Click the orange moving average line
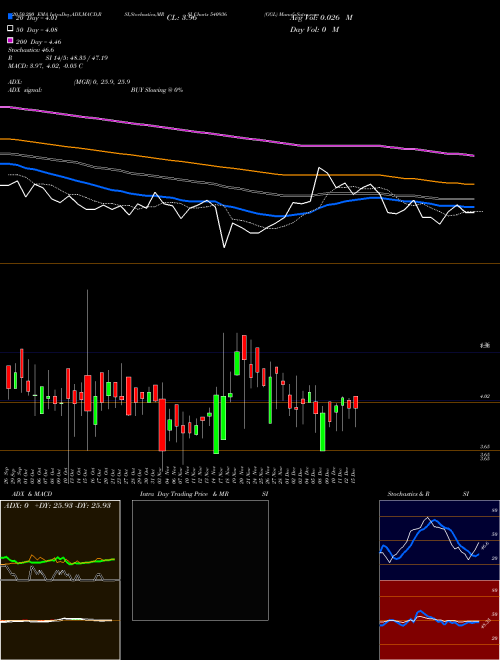This screenshot has height=660, width=500. tap(236, 169)
